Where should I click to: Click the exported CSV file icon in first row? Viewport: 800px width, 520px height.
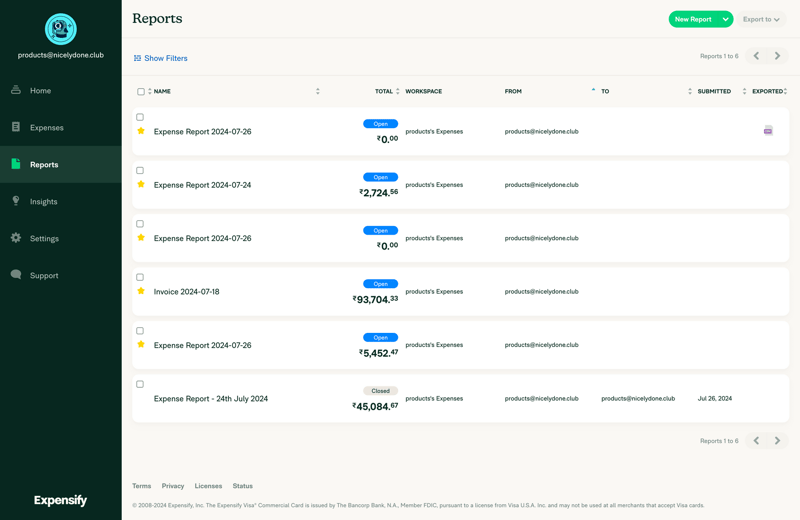(x=768, y=131)
